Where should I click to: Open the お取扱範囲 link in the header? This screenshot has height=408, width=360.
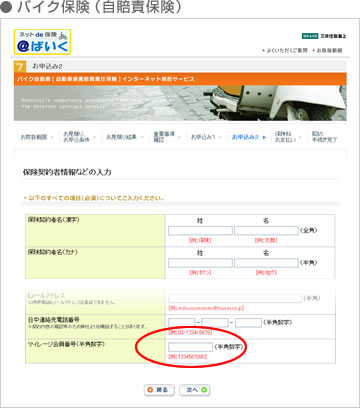click(328, 51)
